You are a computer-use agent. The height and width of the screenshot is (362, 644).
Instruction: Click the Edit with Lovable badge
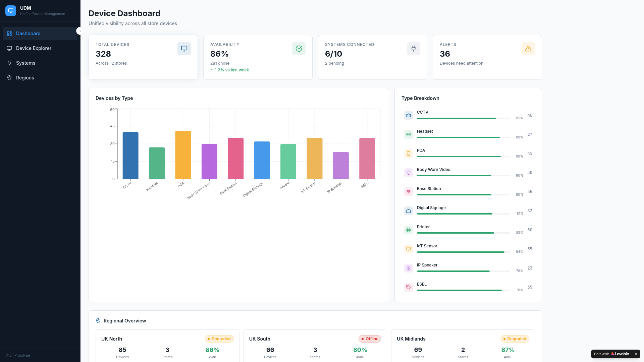[611, 354]
